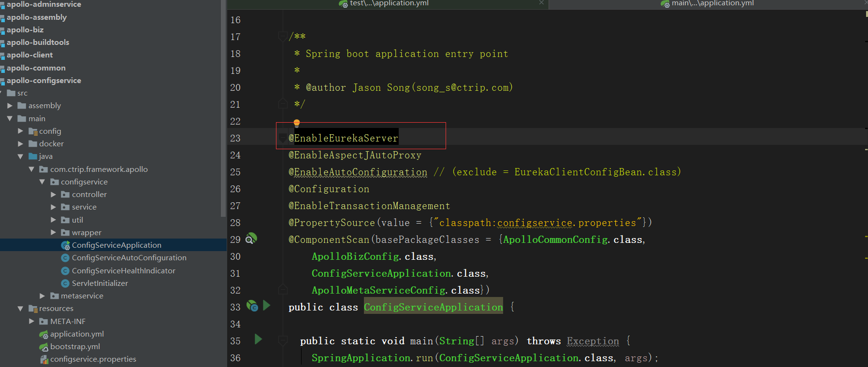Viewport: 868px width, 367px height.
Task: Click the ApolloMetaServiceConfig reference on line 32
Action: (x=378, y=290)
